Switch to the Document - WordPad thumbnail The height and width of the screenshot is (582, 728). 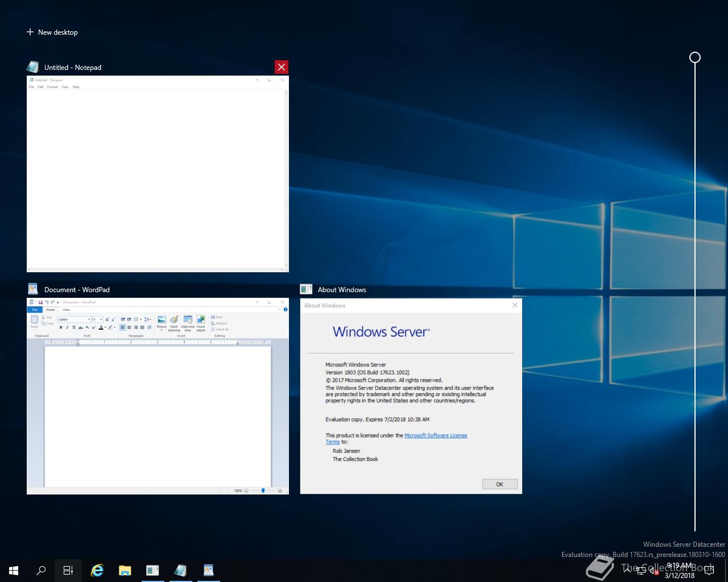(x=158, y=396)
